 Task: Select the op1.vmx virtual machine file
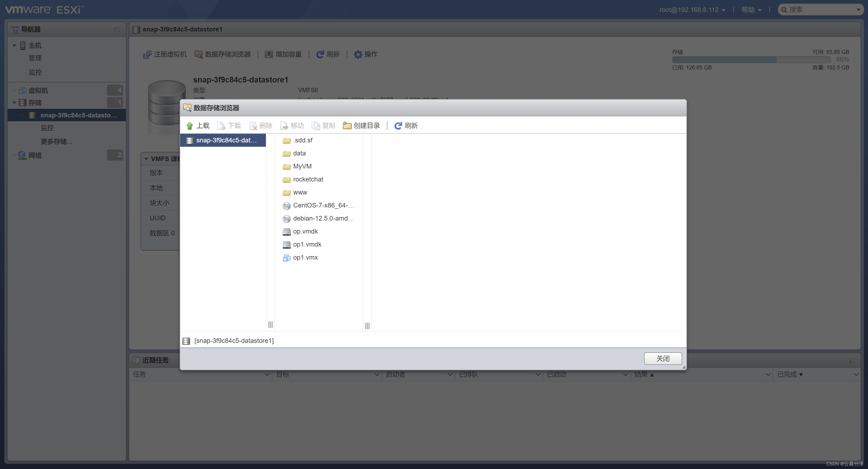[305, 257]
